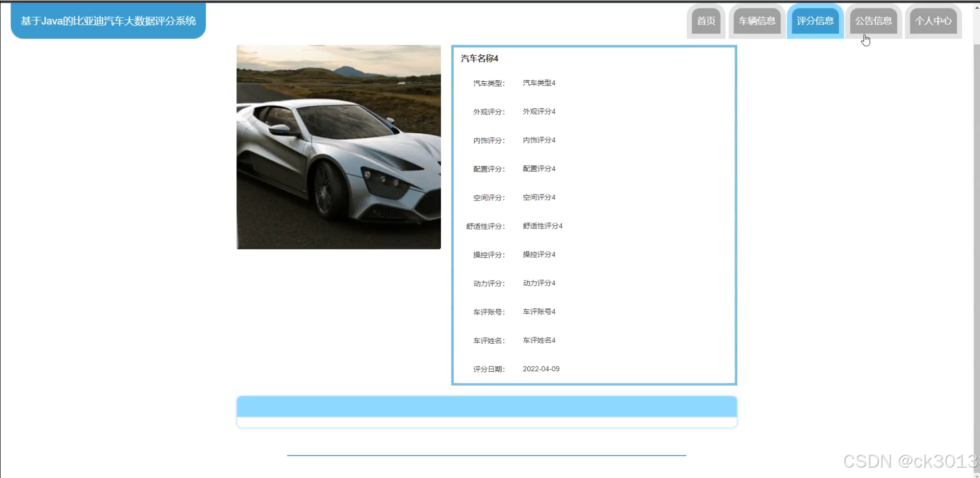Click the 舒适性评分: label
980x478 pixels.
tap(486, 227)
